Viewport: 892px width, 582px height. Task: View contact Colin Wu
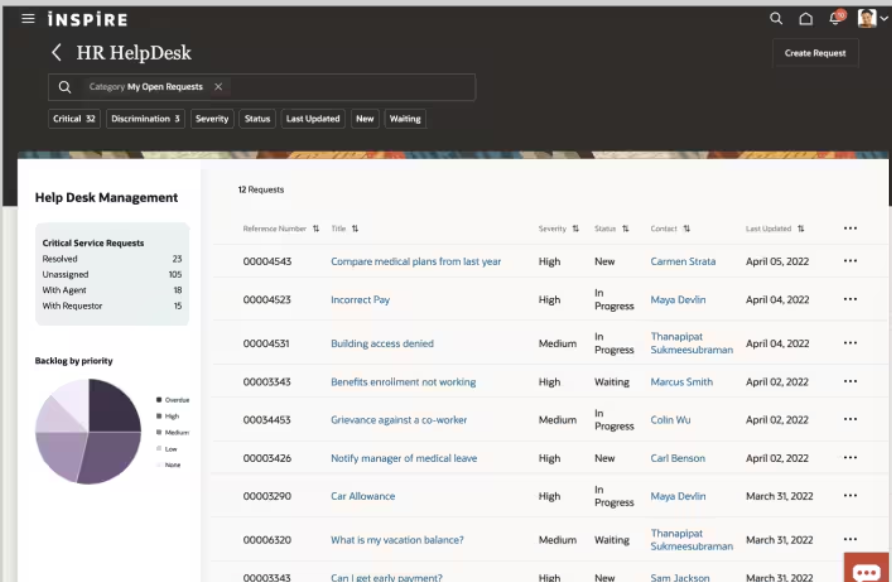(x=670, y=420)
